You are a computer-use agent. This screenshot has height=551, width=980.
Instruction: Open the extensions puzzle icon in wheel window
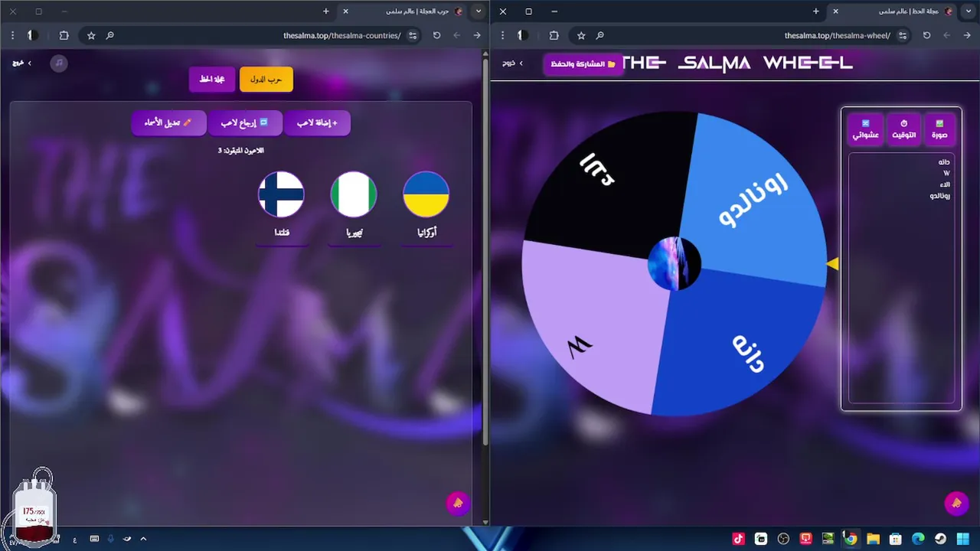pyautogui.click(x=554, y=35)
